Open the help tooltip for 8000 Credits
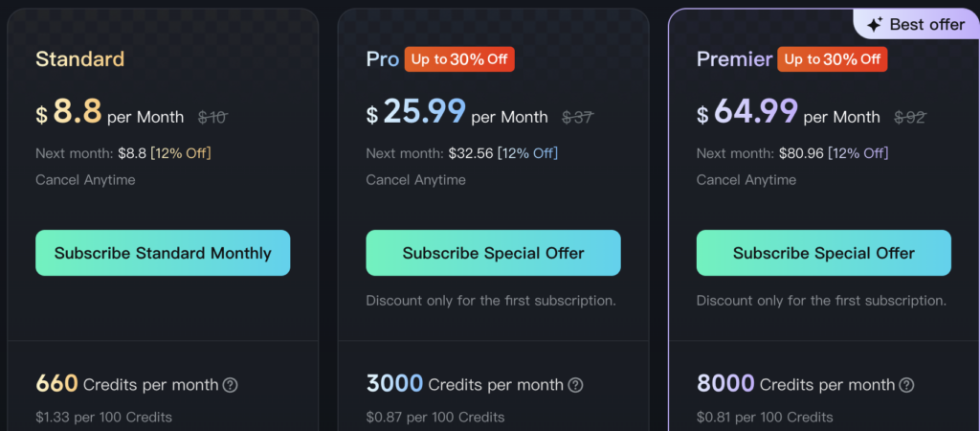Viewport: 980px width, 431px height. pyautogui.click(x=906, y=385)
